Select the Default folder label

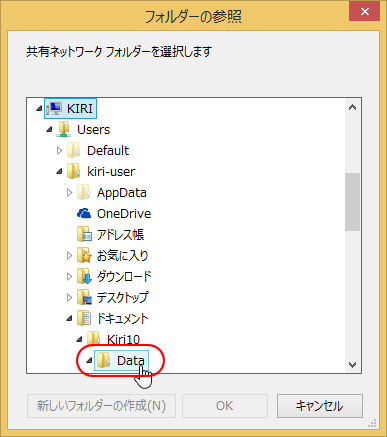[108, 150]
